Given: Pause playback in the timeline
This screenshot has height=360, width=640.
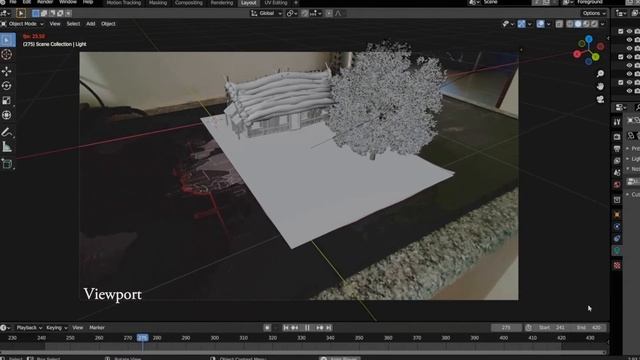Looking at the screenshot, I should point(307,328).
